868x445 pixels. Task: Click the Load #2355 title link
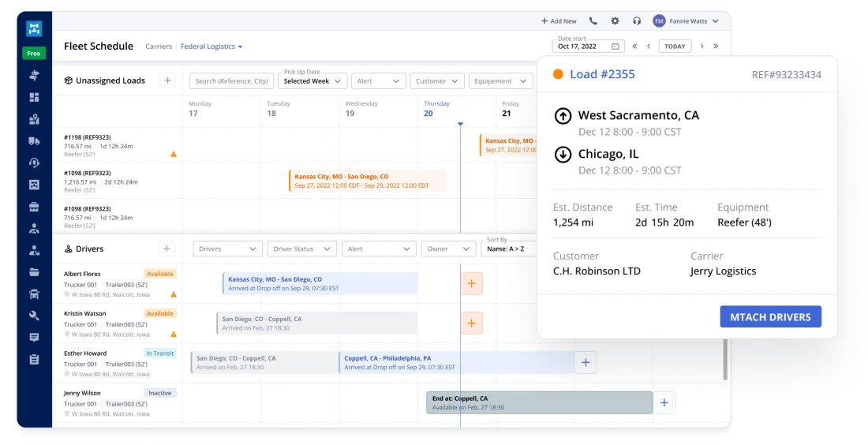[x=602, y=75]
